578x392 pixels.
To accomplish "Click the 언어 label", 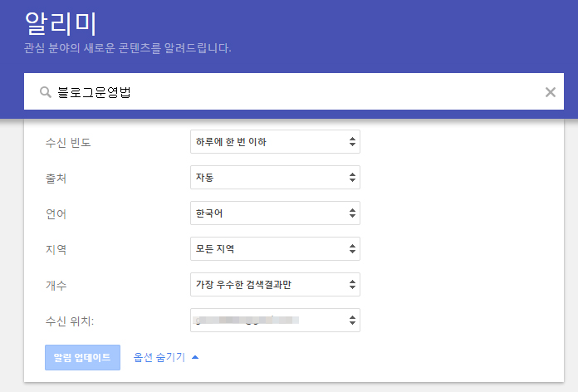I will (x=56, y=213).
